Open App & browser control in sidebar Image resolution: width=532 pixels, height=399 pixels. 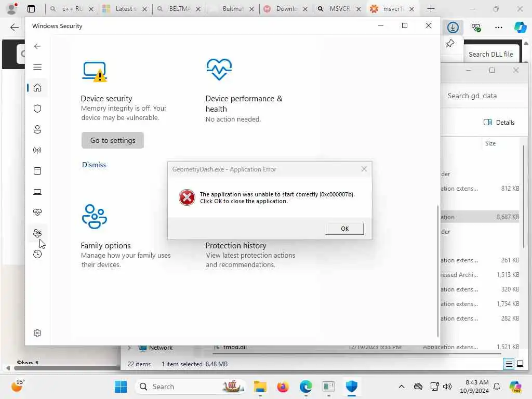point(37,170)
